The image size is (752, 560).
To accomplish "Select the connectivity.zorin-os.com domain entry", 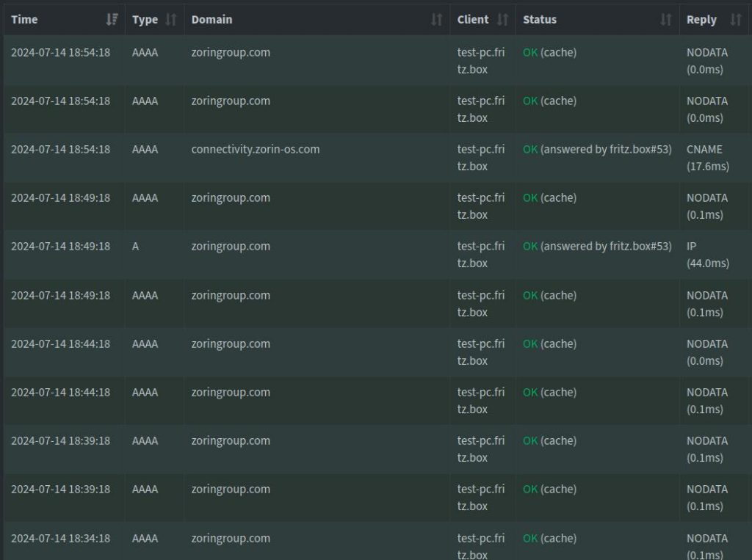I will pos(256,149).
